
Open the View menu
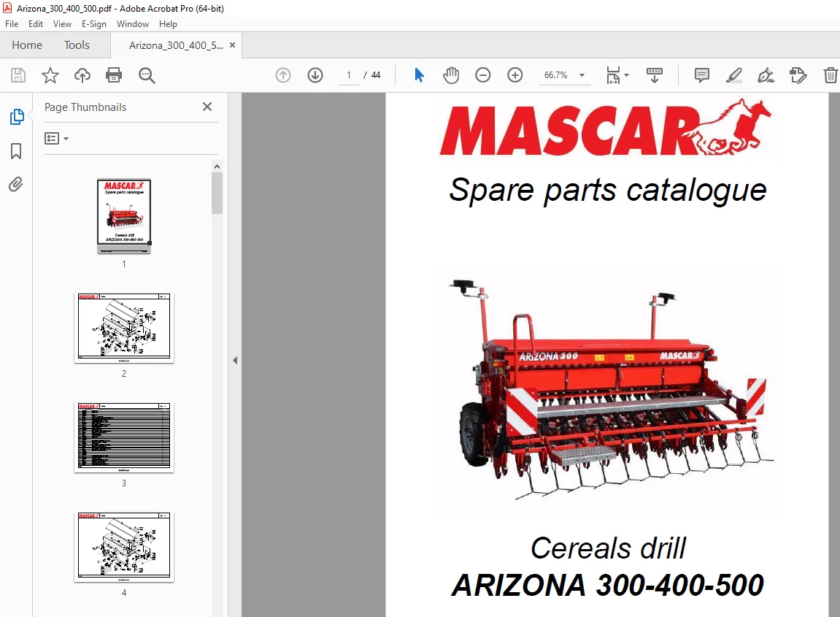pyautogui.click(x=62, y=24)
